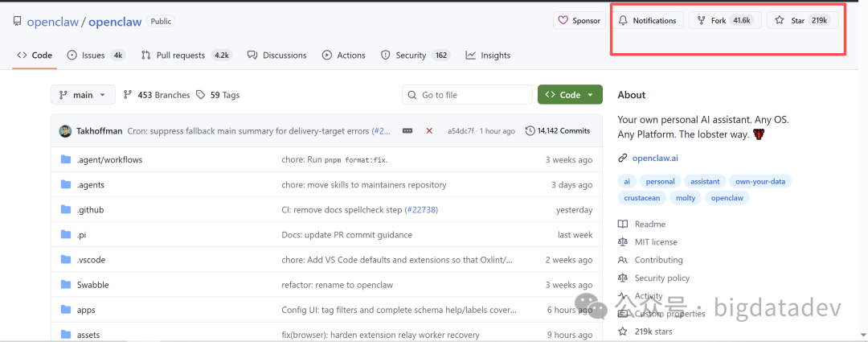Click the folder icon beside .github
Image resolution: width=868 pixels, height=342 pixels.
tap(66, 209)
